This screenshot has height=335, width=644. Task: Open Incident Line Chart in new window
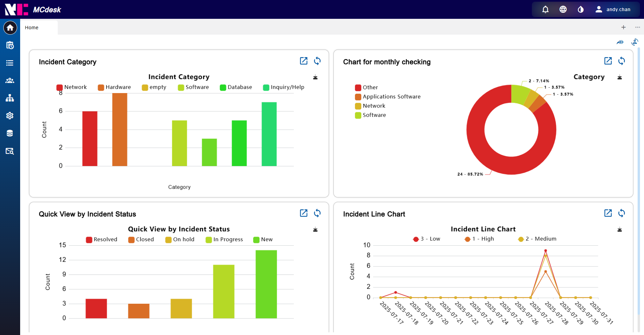[608, 213]
